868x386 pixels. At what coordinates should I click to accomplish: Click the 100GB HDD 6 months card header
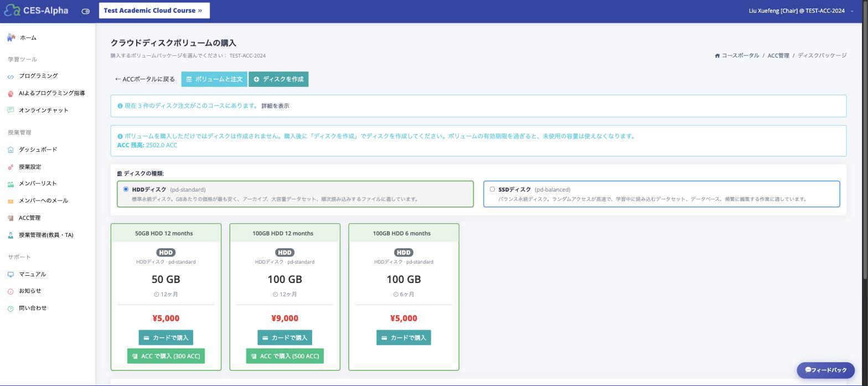coord(404,233)
